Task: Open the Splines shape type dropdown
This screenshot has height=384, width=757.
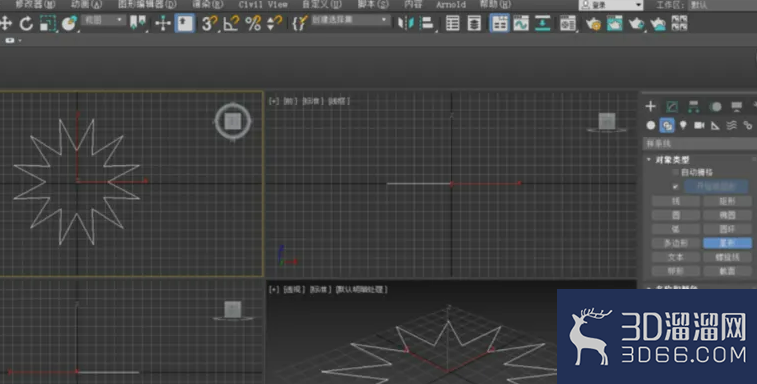Action: coord(700,143)
